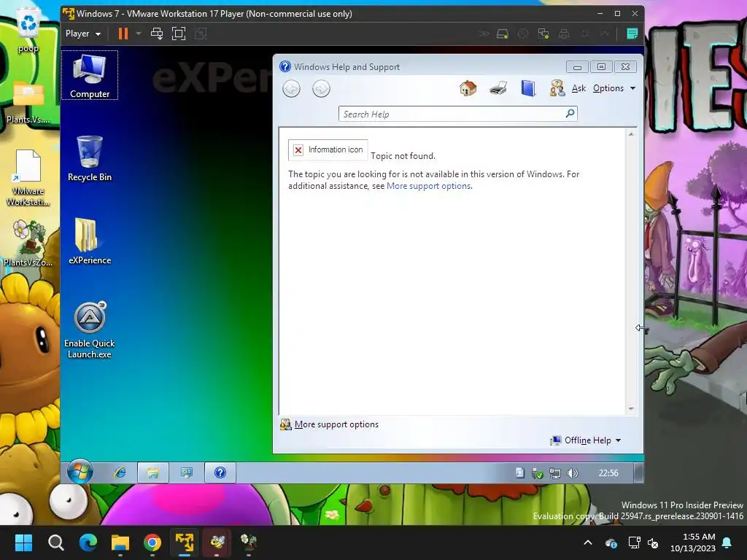Show hidden icons in Windows 11 tray
747x560 pixels.
[588, 542]
